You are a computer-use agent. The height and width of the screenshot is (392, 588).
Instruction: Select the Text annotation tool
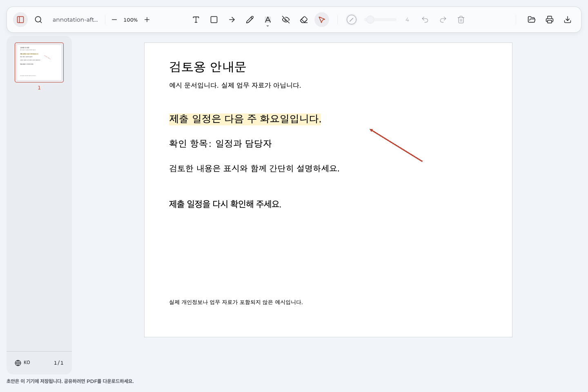click(196, 20)
